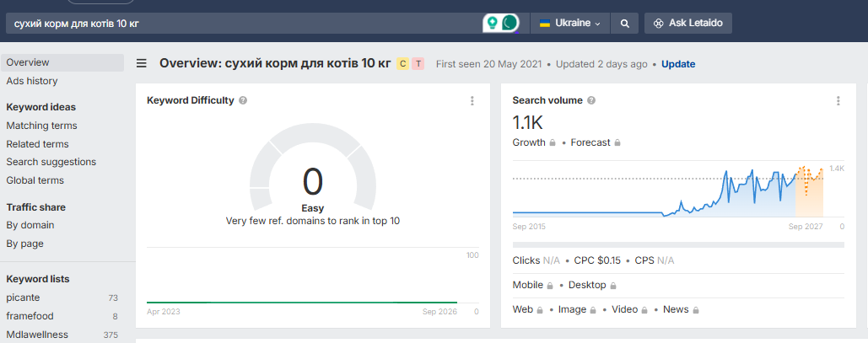Click the pink T badge next to title
This screenshot has width=868, height=343.
418,63
